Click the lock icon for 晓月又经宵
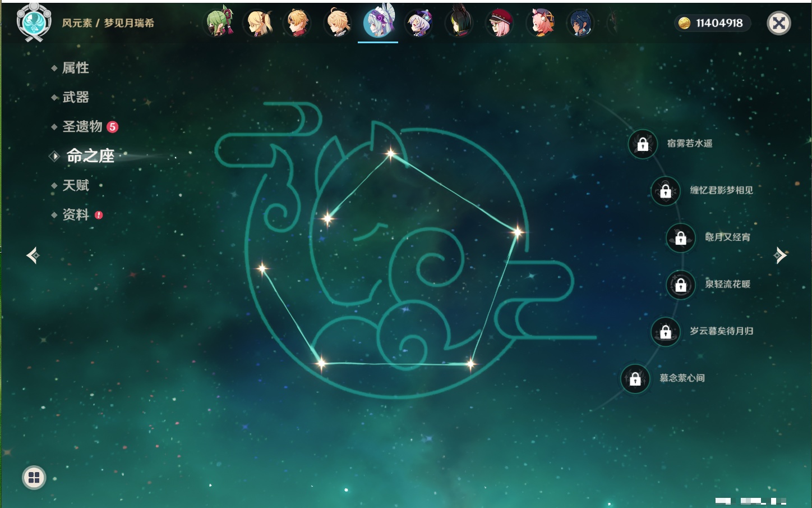The width and height of the screenshot is (812, 508). 681,238
